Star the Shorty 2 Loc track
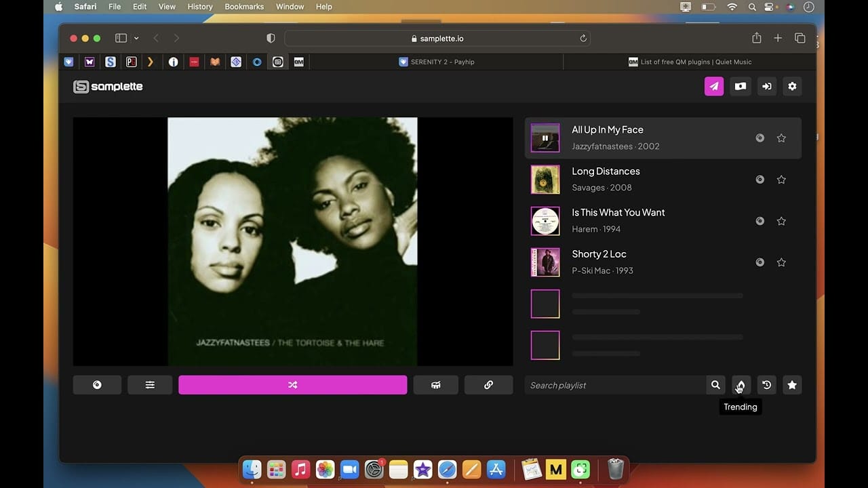This screenshot has height=488, width=868. (781, 262)
